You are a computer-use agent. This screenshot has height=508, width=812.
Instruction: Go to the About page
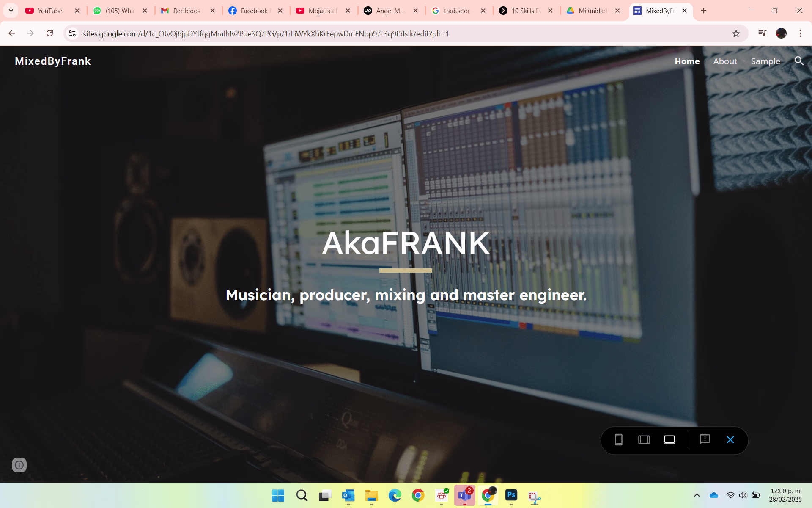click(725, 61)
